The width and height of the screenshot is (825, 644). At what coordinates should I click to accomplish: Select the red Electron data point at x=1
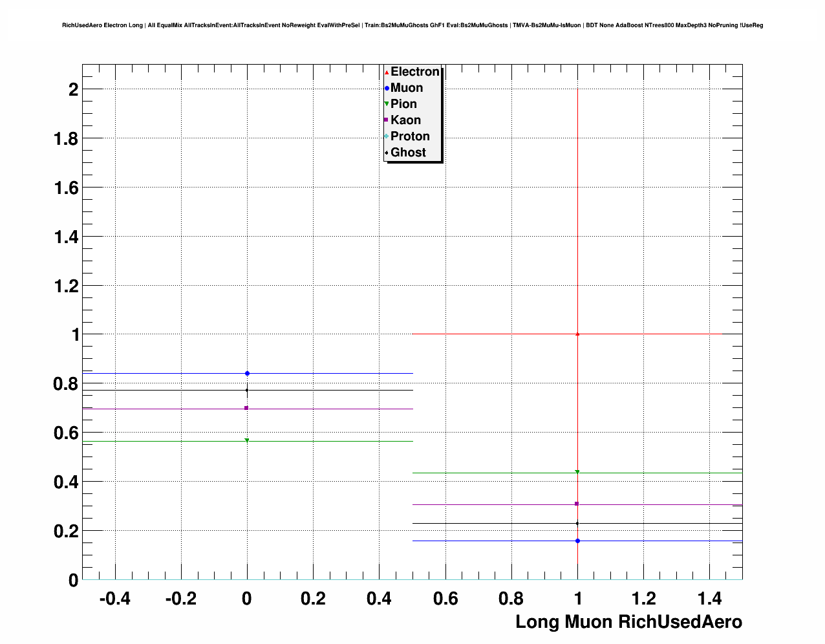point(577,334)
